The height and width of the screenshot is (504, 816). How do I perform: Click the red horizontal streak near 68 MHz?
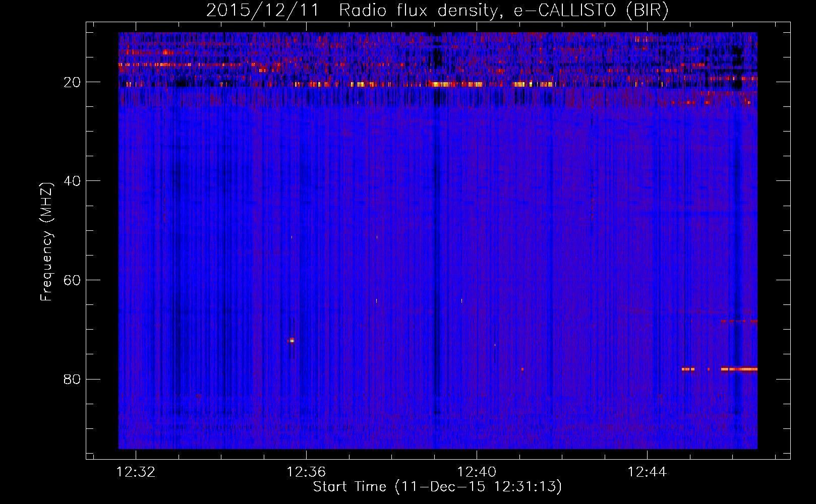tap(739, 321)
